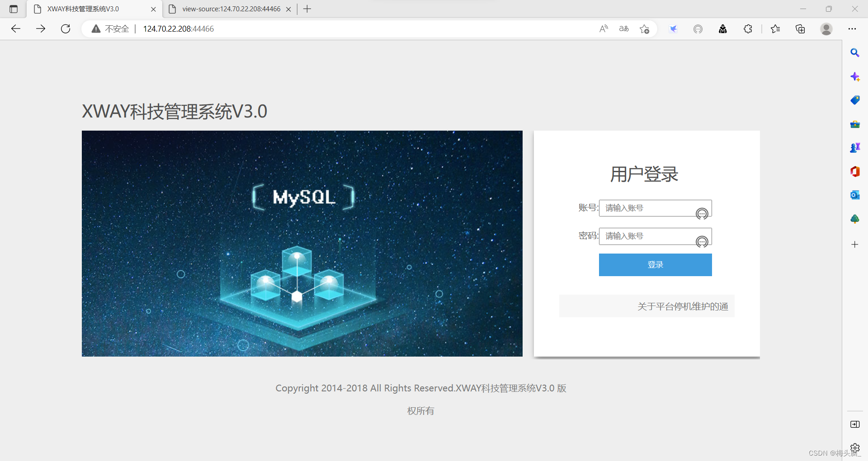Toggle visibility of the 密码 password field
The width and height of the screenshot is (868, 461).
702,242
